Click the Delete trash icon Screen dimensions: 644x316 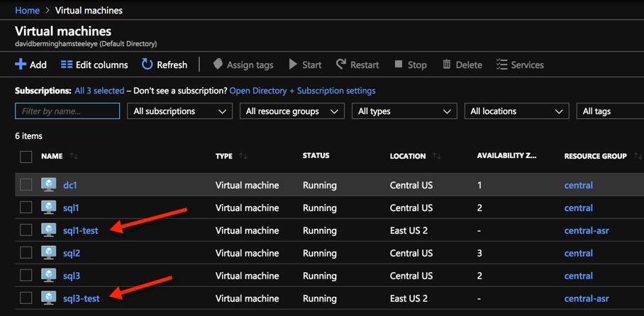[447, 64]
